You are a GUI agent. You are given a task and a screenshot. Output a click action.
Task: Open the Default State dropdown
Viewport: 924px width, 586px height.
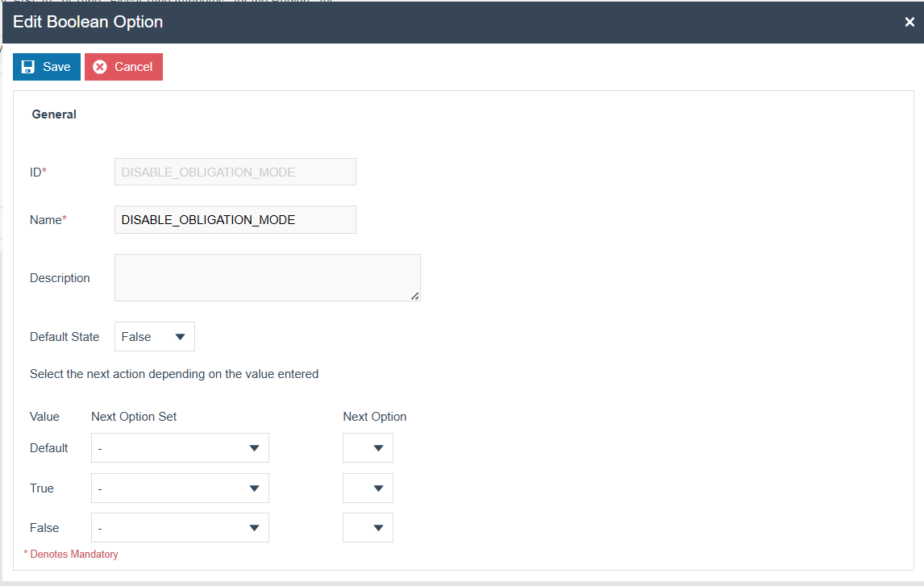(x=154, y=337)
